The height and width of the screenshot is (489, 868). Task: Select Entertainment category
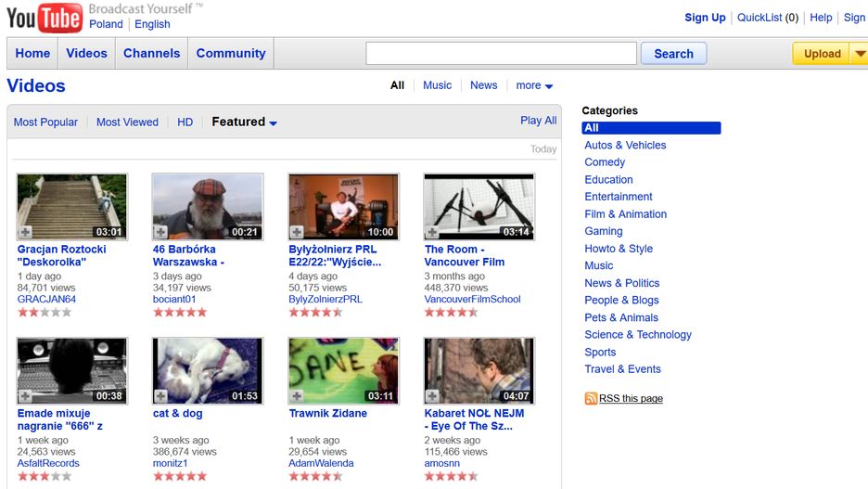[619, 197]
